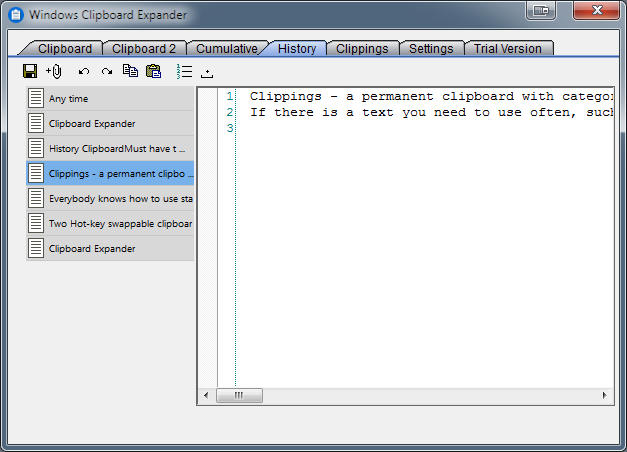Go to the Clippings tab
This screenshot has height=452, width=627.
click(362, 48)
